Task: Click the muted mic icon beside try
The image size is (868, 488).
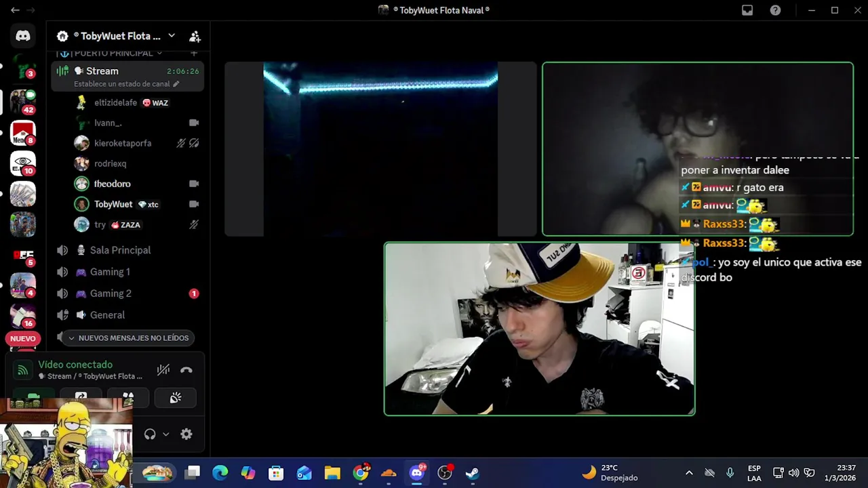Action: click(194, 225)
